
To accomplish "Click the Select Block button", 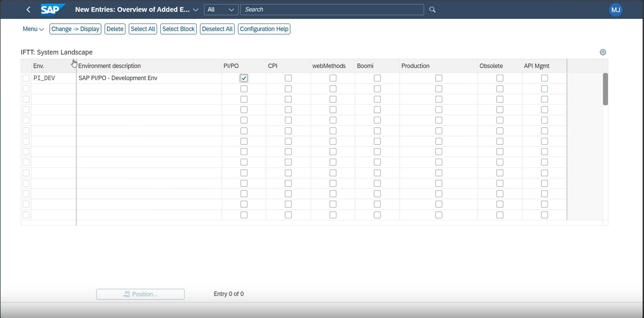I will [178, 29].
